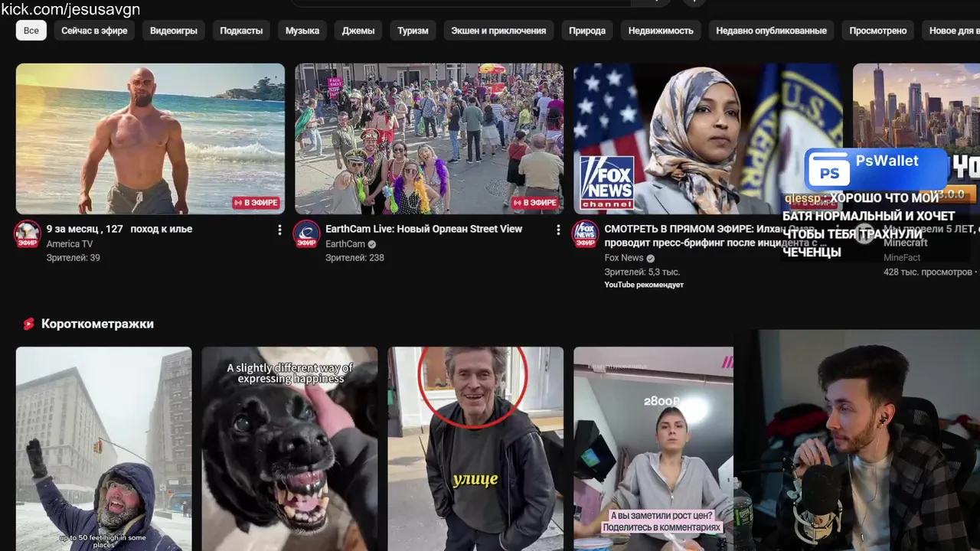Screen dimensions: 980x551
Task: Select the 'Просмотрено' filter chip
Action: click(x=878, y=31)
